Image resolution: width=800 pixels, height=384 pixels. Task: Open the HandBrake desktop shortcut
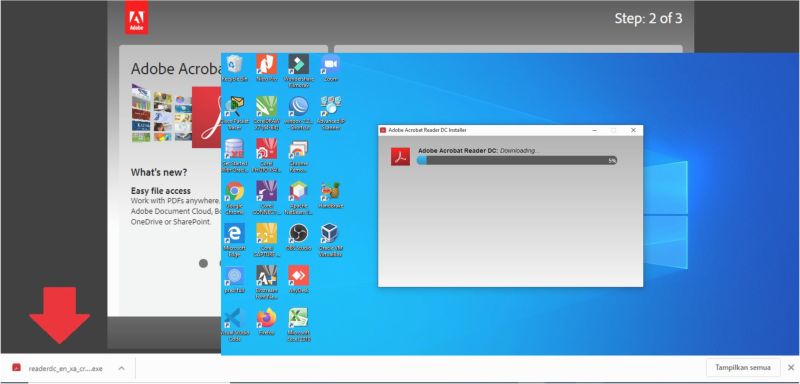[330, 195]
